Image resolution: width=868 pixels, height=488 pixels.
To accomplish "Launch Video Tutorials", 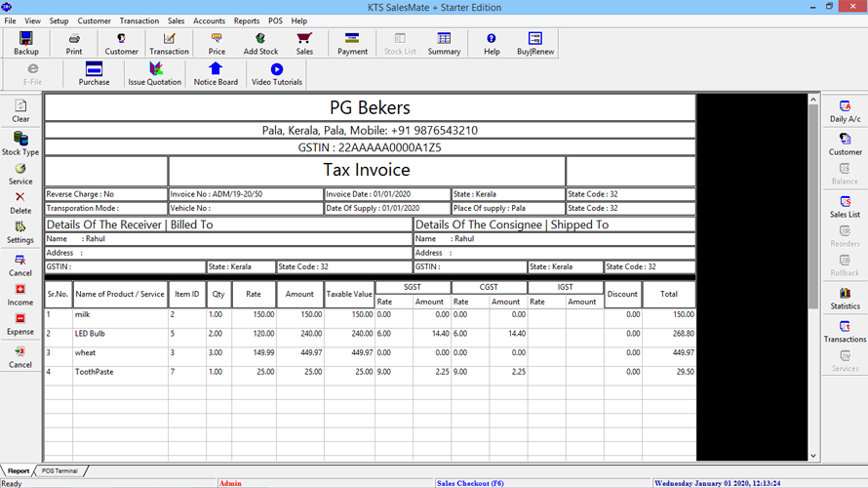I will (277, 74).
